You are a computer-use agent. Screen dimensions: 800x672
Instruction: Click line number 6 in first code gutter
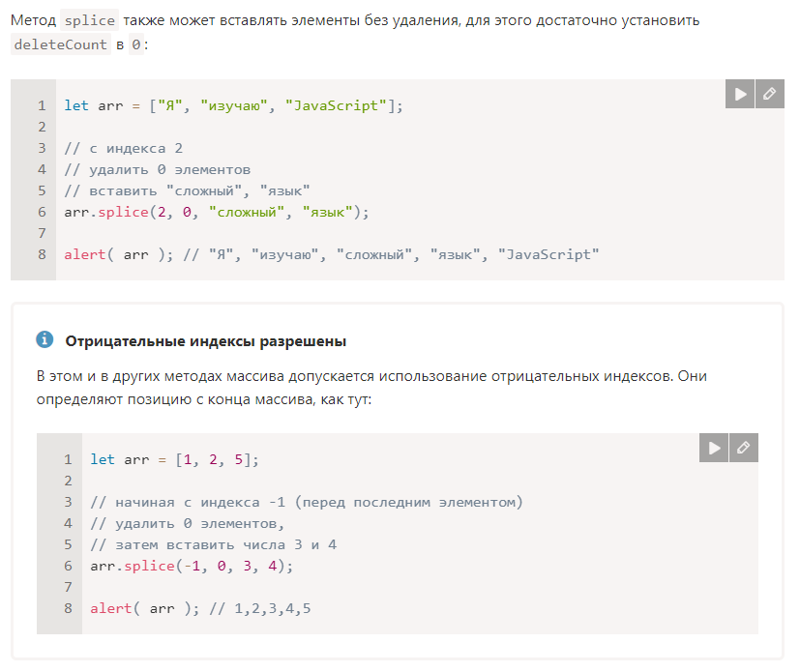(x=42, y=212)
